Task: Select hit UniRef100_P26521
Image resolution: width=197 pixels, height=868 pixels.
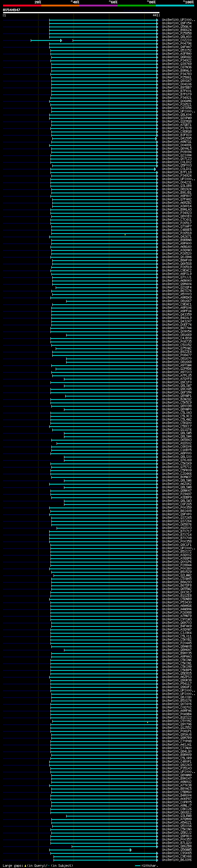Action: point(177,104)
